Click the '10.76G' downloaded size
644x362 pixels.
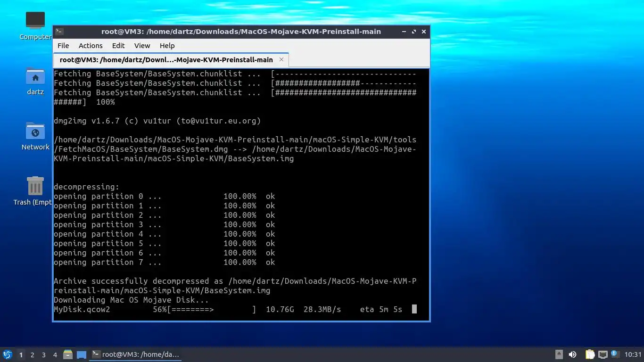(280, 309)
